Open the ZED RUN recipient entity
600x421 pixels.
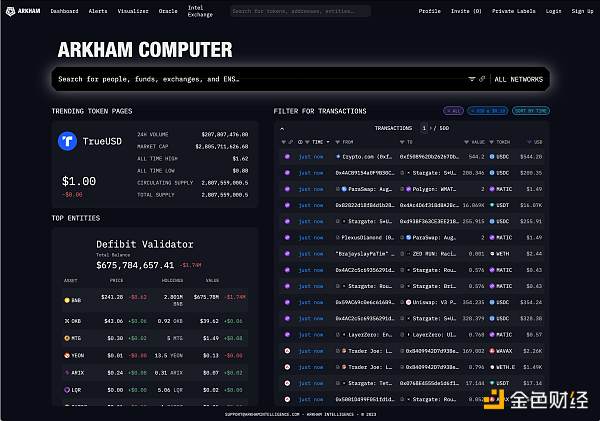[x=434, y=254]
